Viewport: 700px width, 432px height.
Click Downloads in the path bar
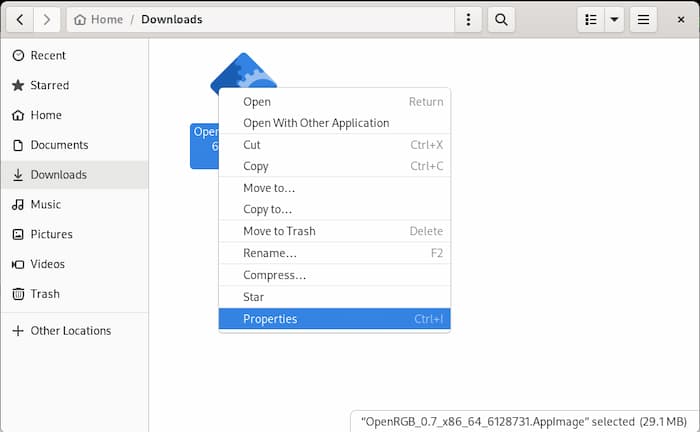(x=172, y=20)
